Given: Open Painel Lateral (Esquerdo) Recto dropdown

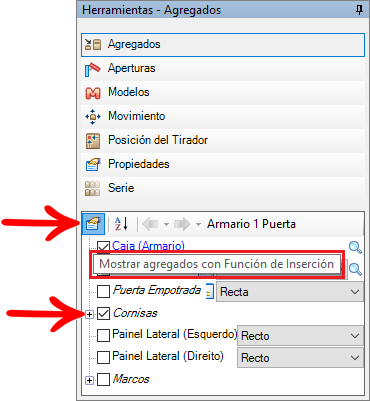Looking at the screenshot, I should click(300, 336).
